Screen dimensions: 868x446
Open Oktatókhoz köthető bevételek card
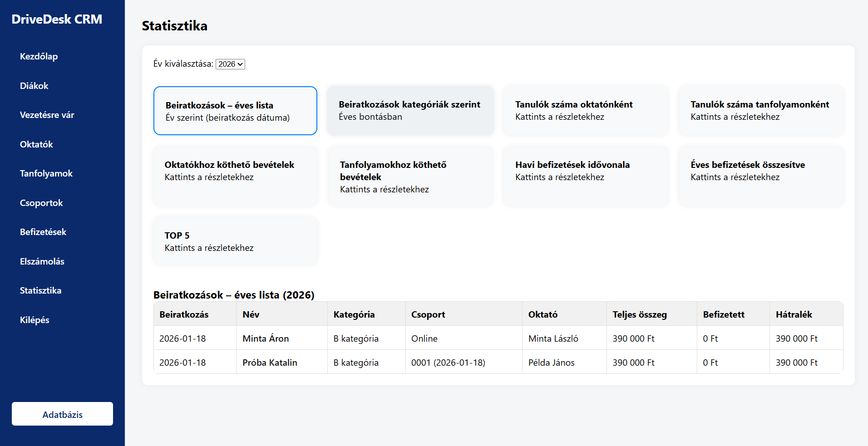click(235, 176)
